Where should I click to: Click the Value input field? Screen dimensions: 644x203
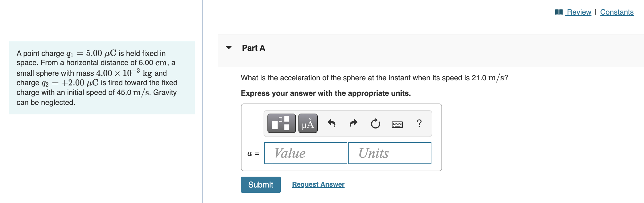(305, 153)
